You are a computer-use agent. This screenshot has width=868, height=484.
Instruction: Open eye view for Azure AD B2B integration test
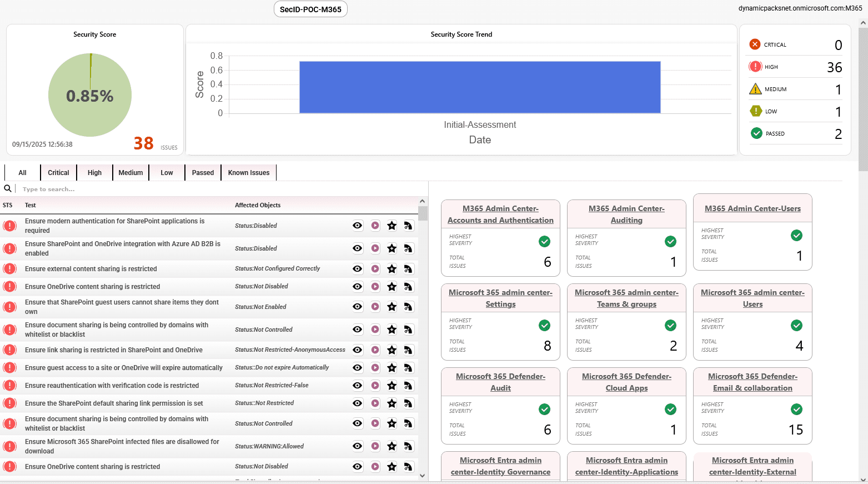[358, 248]
